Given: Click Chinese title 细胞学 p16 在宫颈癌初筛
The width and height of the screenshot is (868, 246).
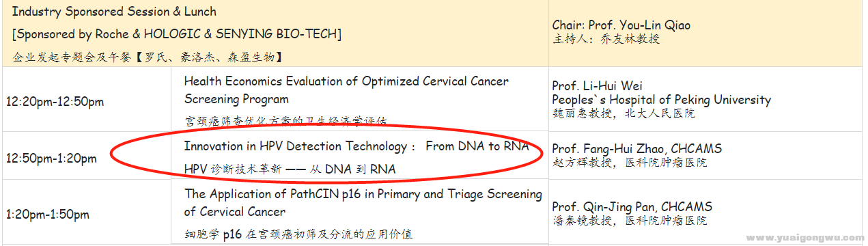Looking at the screenshot, I should 298,234.
